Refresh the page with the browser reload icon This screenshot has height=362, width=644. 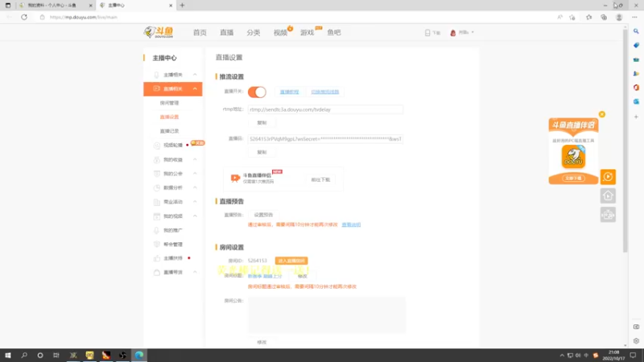(x=24, y=17)
